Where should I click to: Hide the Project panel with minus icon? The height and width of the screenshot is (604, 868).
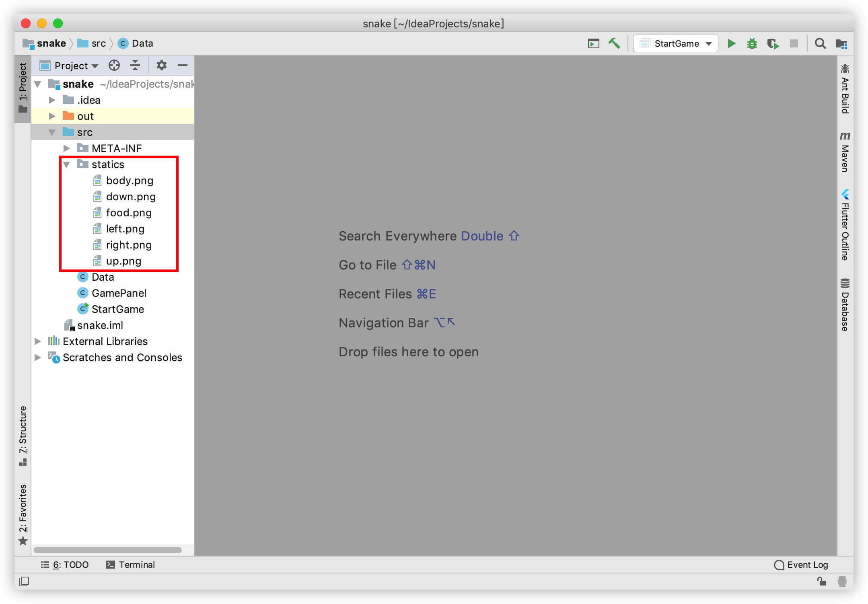(183, 65)
